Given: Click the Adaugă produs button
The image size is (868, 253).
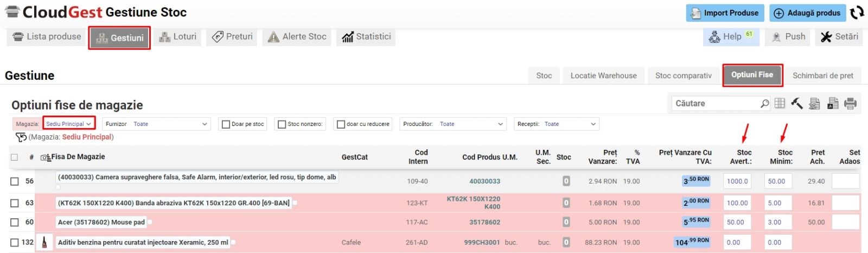Looking at the screenshot, I should coord(807,13).
